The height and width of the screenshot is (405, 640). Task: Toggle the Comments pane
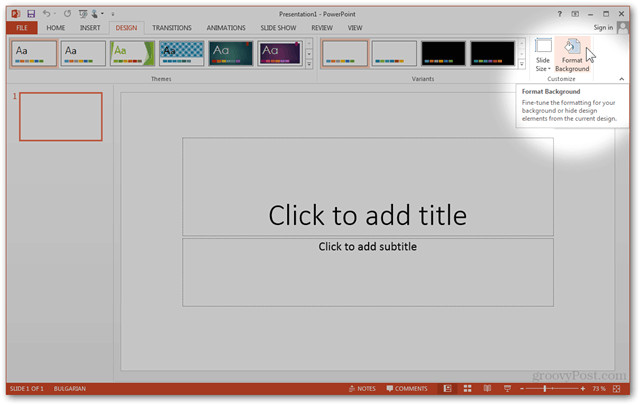(405, 388)
